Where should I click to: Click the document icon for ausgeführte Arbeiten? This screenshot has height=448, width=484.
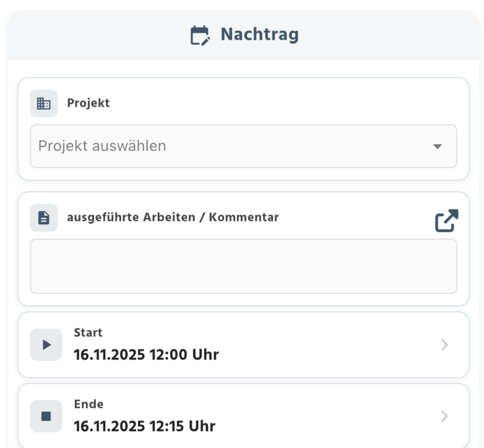[x=44, y=218]
